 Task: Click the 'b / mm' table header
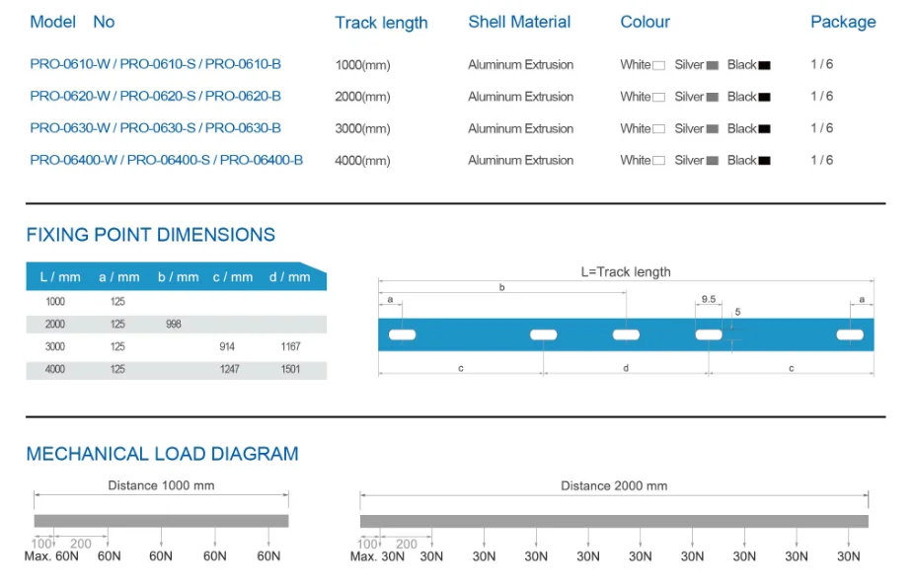coord(179,277)
